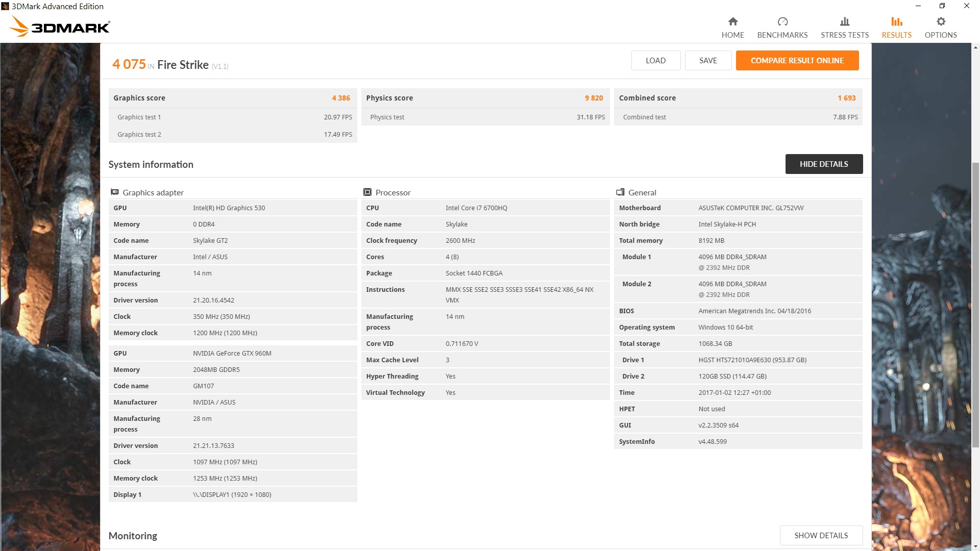This screenshot has height=551, width=980.
Task: Click the scrollbar down arrow
Action: pyautogui.click(x=975, y=546)
